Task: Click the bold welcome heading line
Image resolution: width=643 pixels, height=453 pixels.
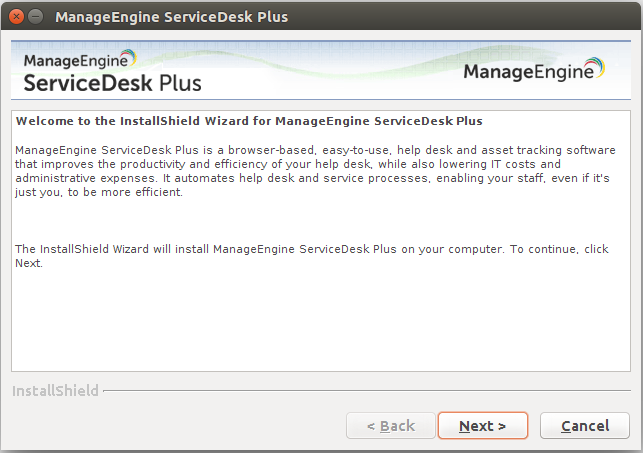Action: click(x=249, y=122)
